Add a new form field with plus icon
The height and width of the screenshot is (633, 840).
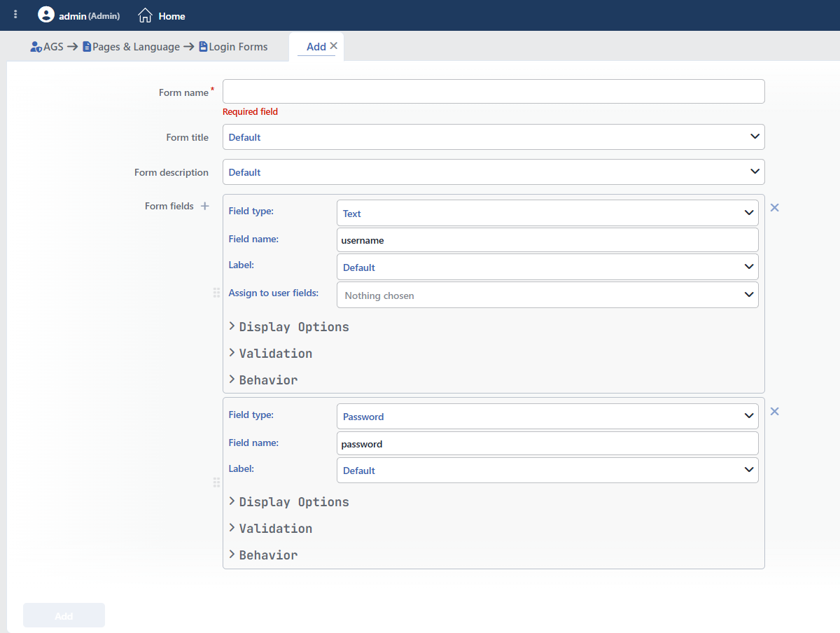click(x=205, y=206)
